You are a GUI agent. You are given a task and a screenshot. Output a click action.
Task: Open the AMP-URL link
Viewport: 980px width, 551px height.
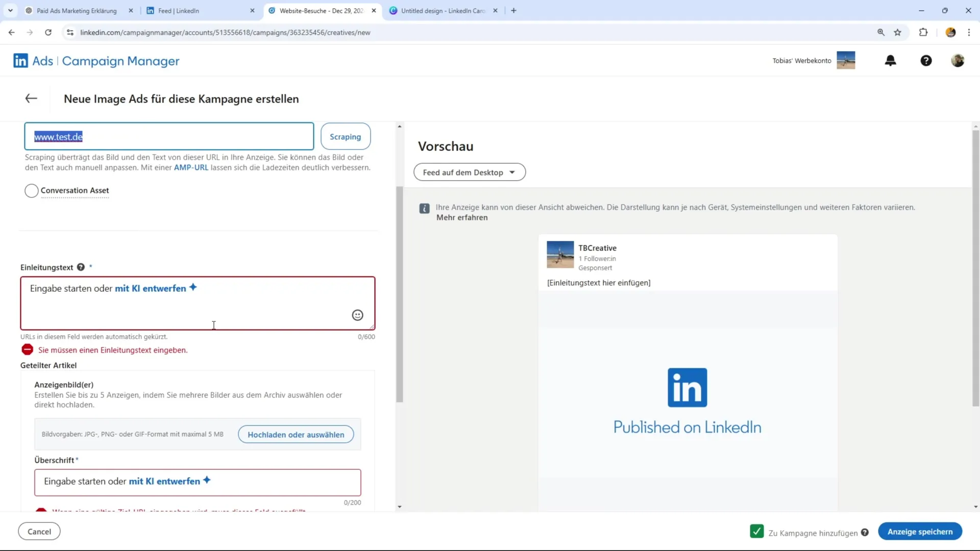click(191, 167)
